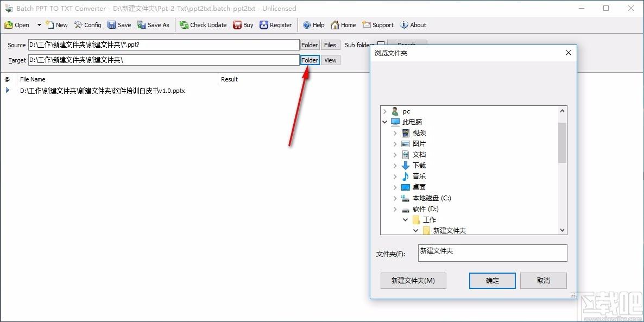Expand the pc node in folder tree
This screenshot has width=644, height=322.
[x=385, y=111]
